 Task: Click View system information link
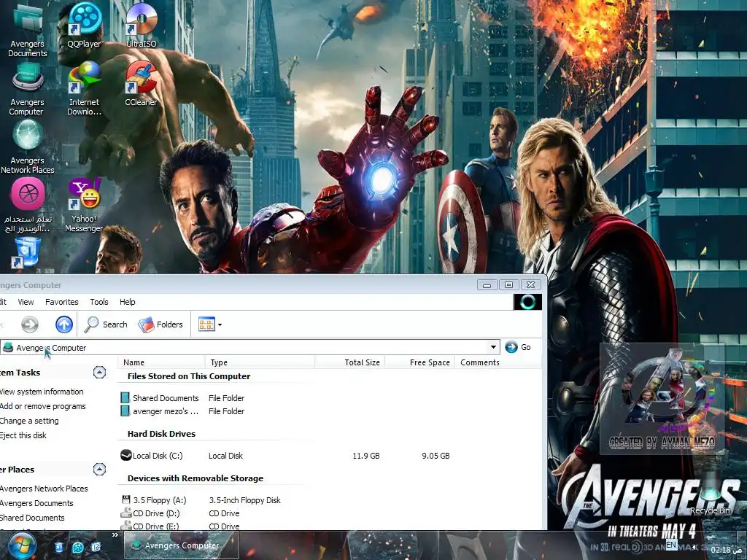coord(42,392)
